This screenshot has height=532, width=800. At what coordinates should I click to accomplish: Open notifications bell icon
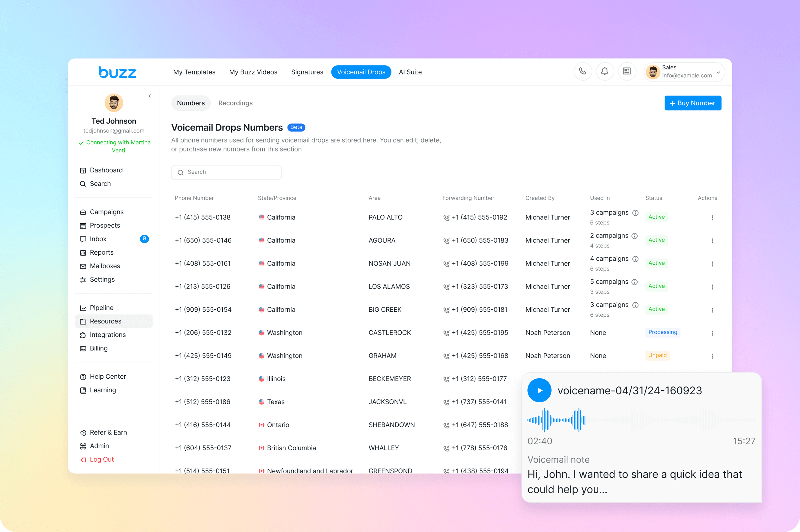(x=605, y=71)
